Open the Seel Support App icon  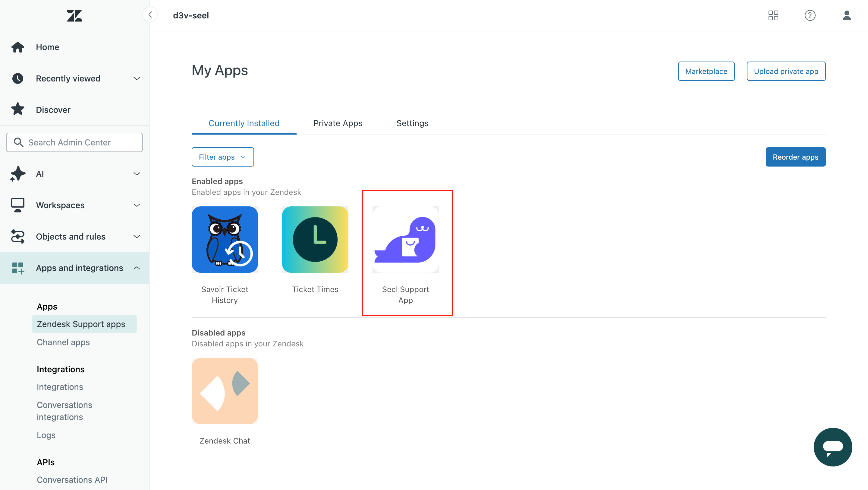click(x=405, y=240)
